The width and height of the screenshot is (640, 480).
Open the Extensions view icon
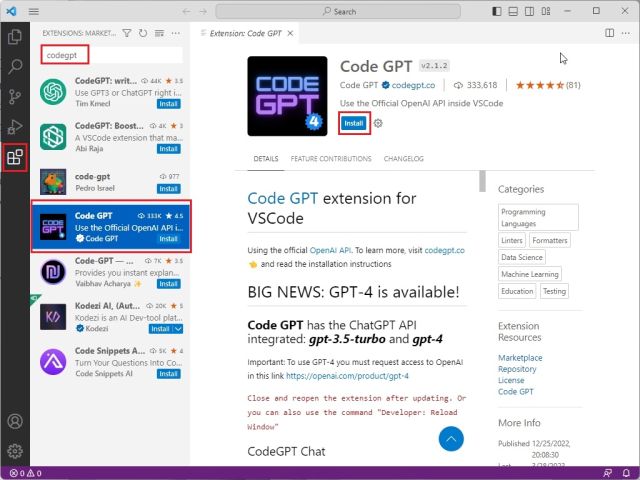(15, 157)
